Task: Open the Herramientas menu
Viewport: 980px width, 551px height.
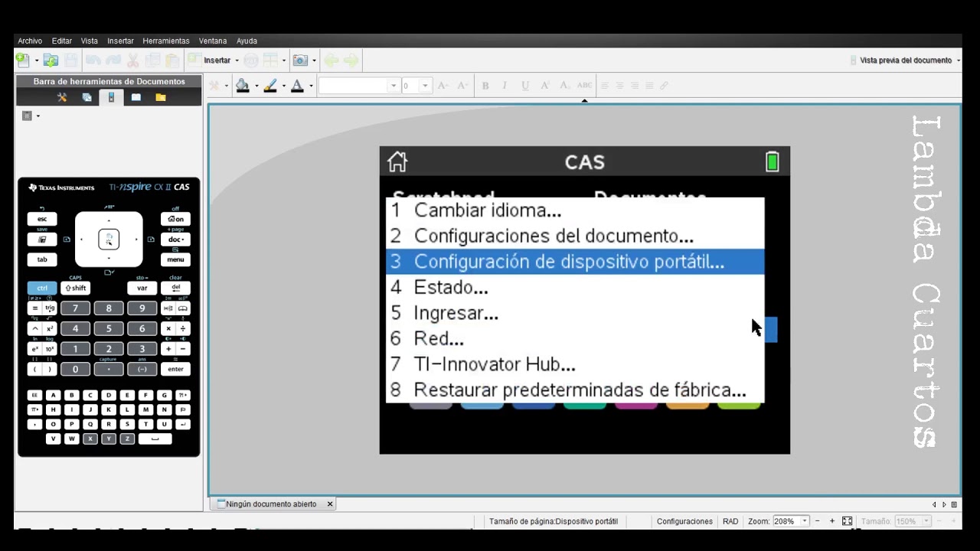Action: (166, 41)
